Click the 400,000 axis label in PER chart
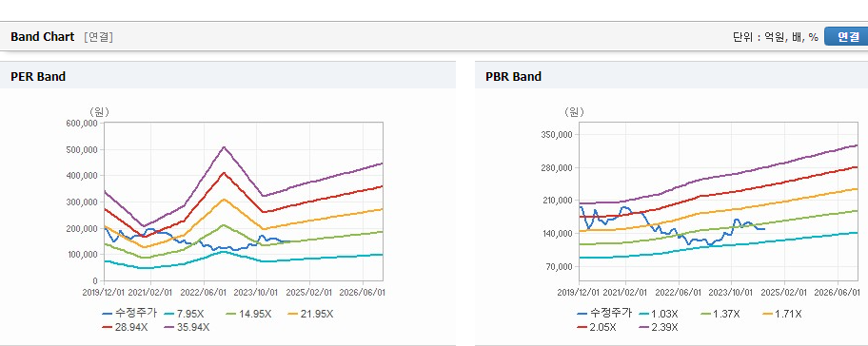Viewport: 868px width, 346px height. click(82, 176)
